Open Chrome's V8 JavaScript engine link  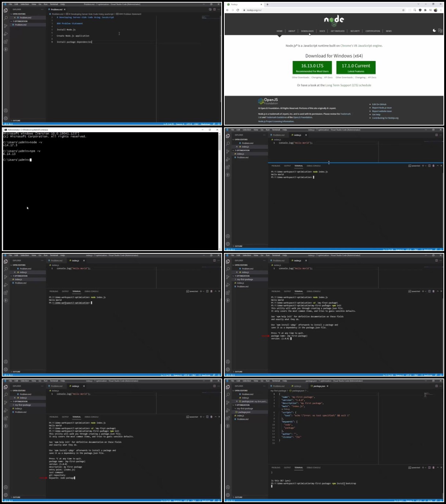click(361, 46)
